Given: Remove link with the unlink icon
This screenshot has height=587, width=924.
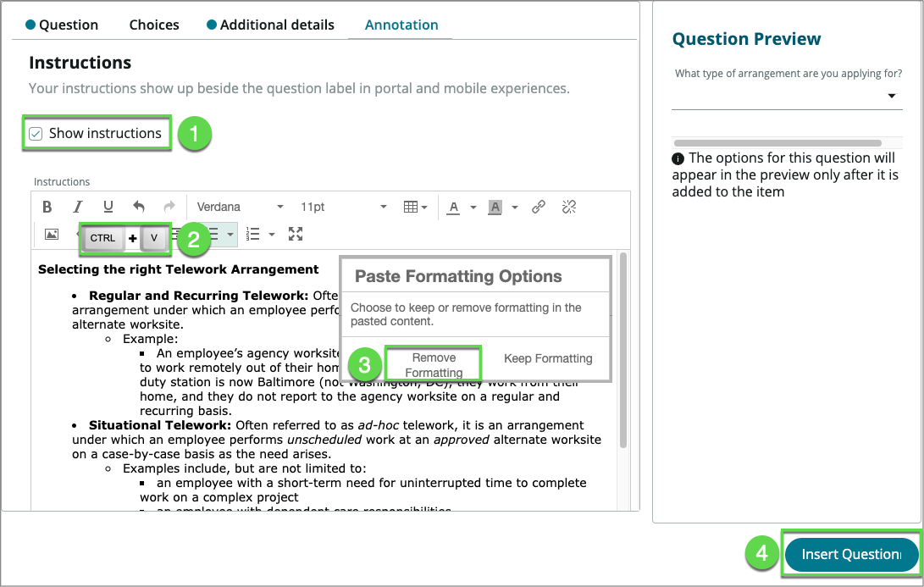Looking at the screenshot, I should [569, 207].
